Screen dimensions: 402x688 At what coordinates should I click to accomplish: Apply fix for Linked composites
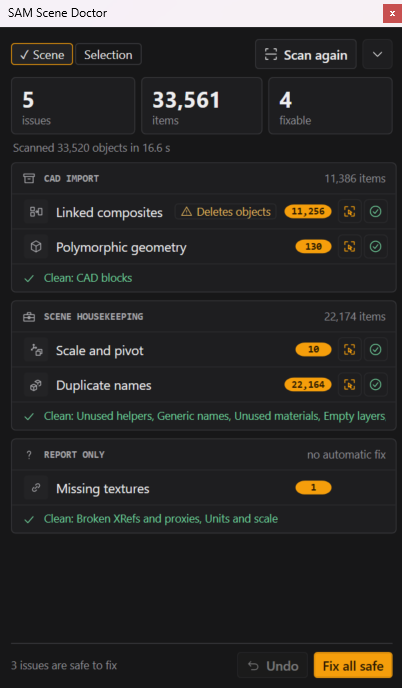376,212
